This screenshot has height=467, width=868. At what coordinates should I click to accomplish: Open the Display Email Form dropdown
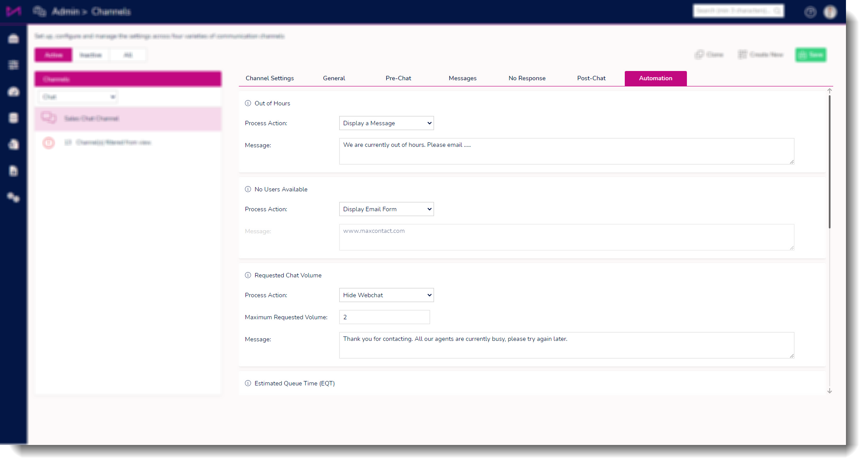coord(386,209)
